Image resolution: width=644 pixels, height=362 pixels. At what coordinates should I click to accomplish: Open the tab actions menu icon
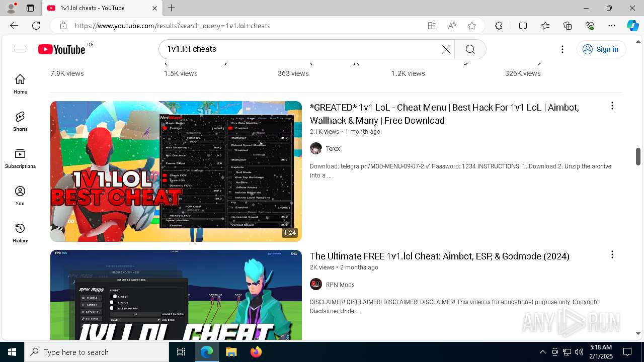[x=30, y=8]
